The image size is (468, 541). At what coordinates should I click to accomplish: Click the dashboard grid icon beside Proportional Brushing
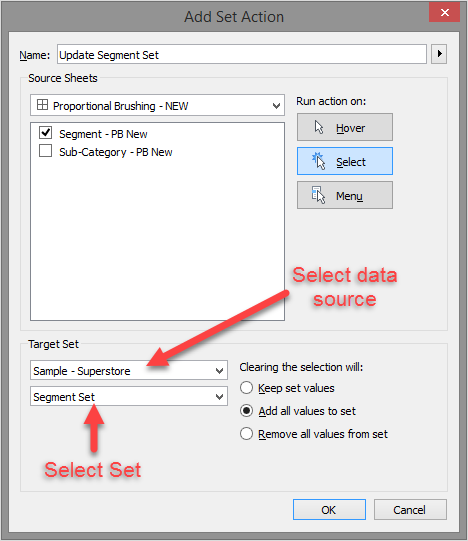(42, 105)
